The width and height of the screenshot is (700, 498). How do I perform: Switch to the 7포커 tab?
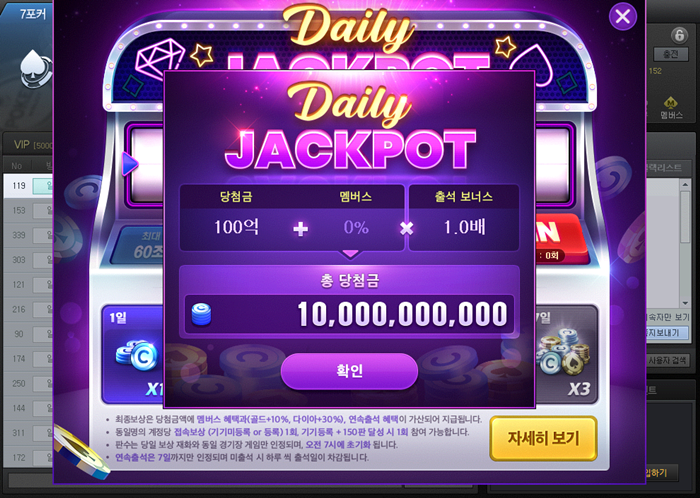tap(33, 14)
